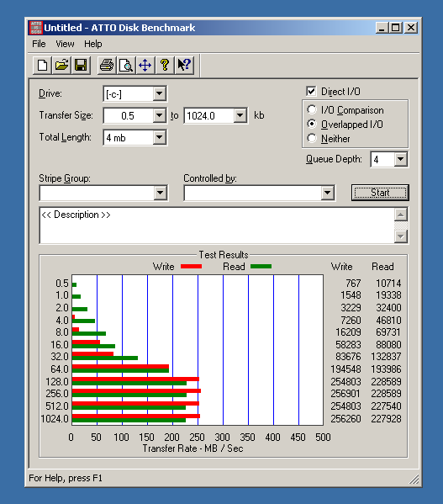Start the disk benchmark
This screenshot has width=443, height=504.
point(380,193)
